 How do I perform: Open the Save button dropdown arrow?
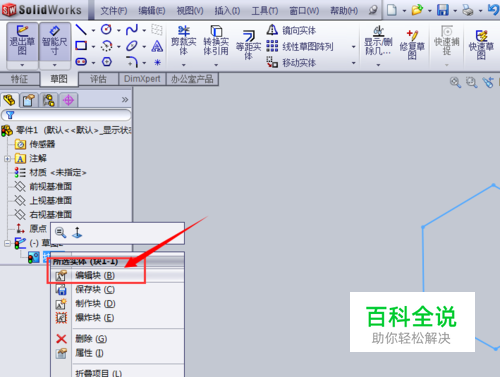[455, 11]
